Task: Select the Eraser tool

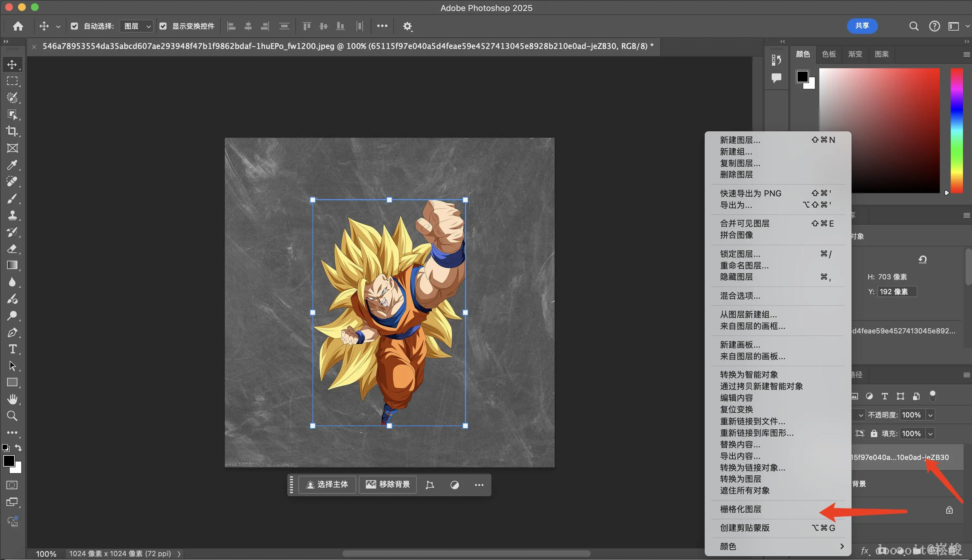Action: 12,249
